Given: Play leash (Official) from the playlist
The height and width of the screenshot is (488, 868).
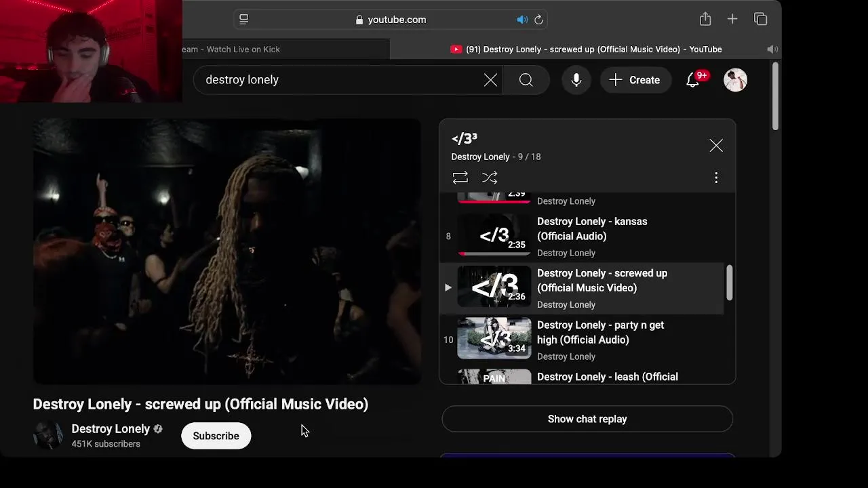Looking at the screenshot, I should (608, 377).
